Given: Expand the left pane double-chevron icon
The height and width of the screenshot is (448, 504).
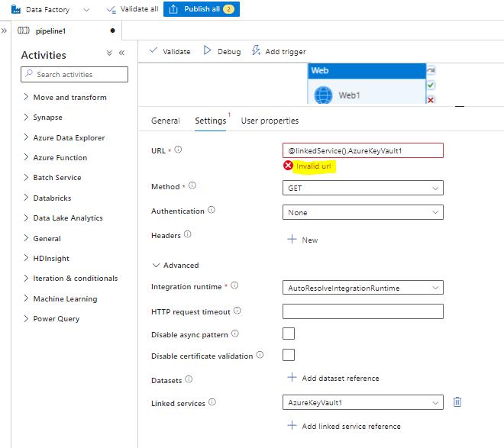Looking at the screenshot, I should [x=4, y=31].
